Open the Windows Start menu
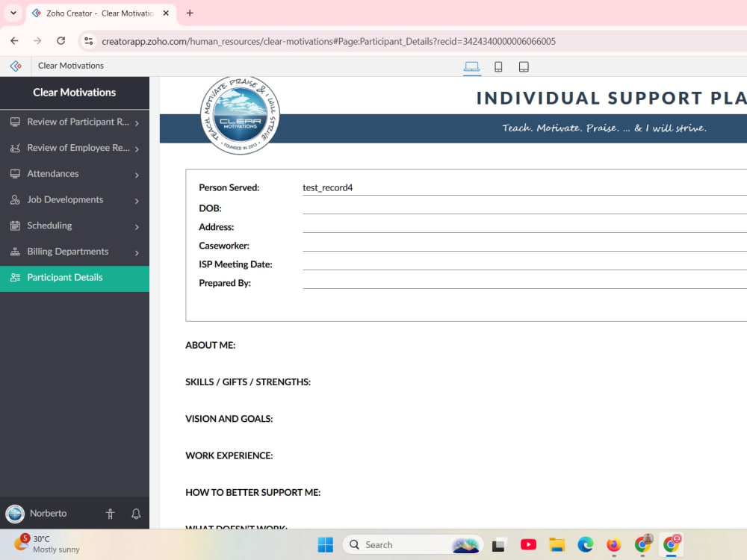The width and height of the screenshot is (747, 560). 326,545
